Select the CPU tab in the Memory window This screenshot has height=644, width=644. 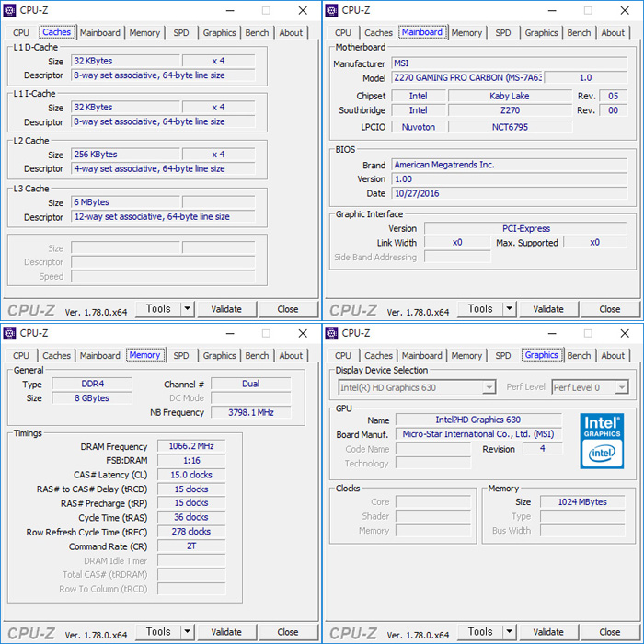[x=21, y=355]
